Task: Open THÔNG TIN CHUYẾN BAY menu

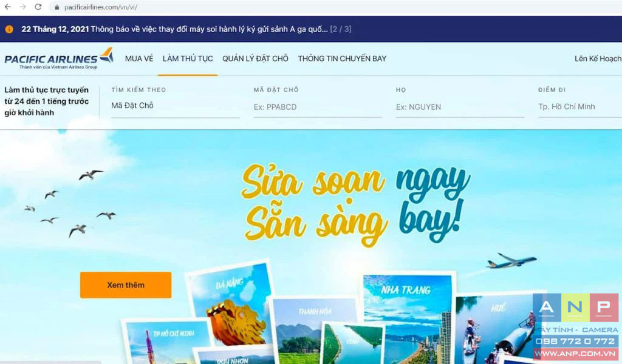Action: (x=342, y=59)
